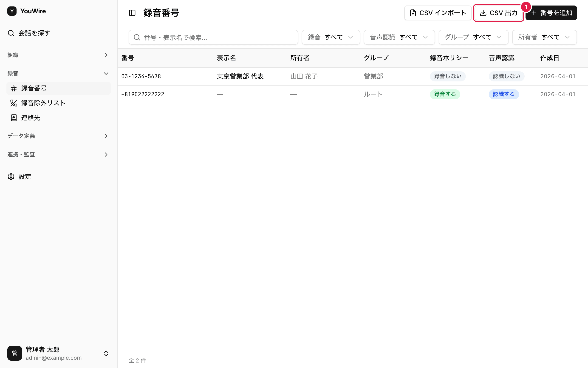Click the 録音しない policy badge
The image size is (588, 368).
pyautogui.click(x=448, y=76)
